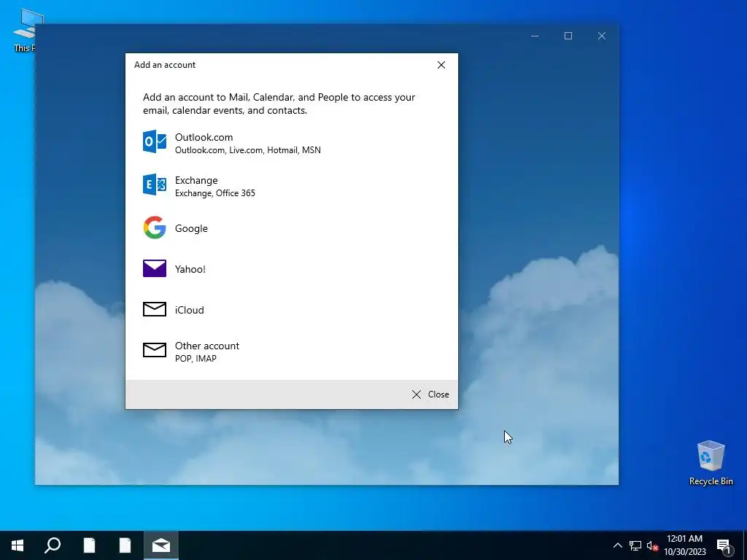
Task: Choose the Google logo icon
Action: click(x=155, y=227)
